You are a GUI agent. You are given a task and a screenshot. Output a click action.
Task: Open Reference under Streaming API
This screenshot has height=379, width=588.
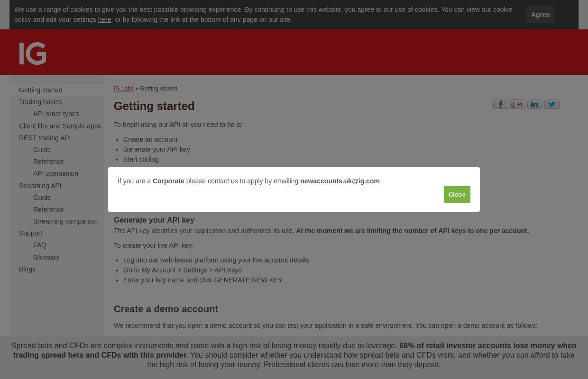48,209
